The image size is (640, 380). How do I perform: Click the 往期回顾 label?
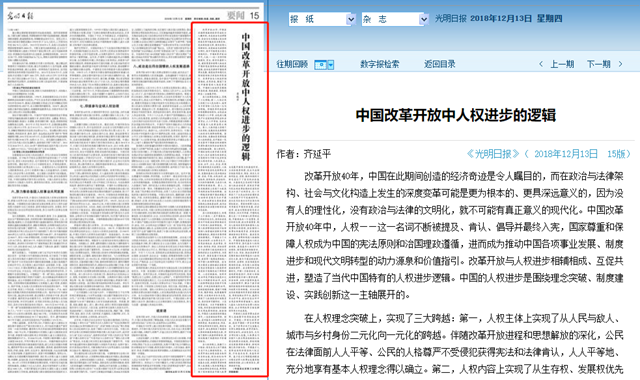point(292,64)
